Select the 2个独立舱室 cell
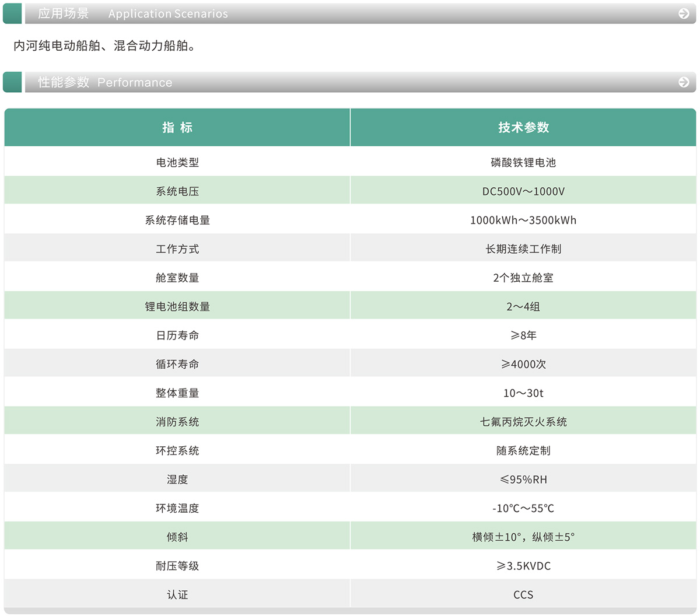 tap(523, 278)
